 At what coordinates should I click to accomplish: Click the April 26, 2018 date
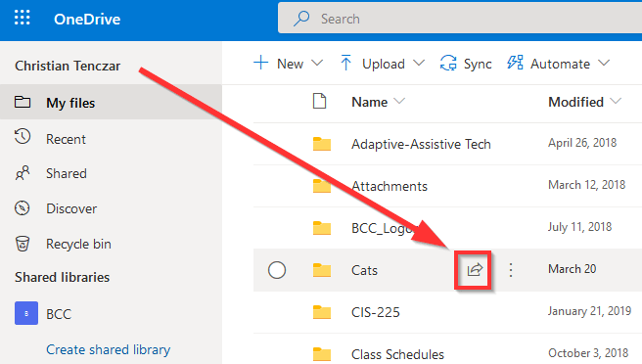[x=582, y=143]
